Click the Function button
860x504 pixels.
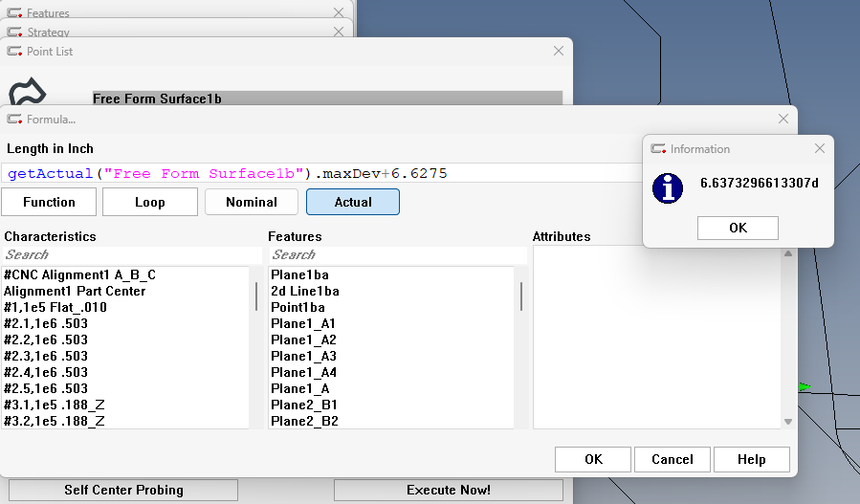(49, 202)
